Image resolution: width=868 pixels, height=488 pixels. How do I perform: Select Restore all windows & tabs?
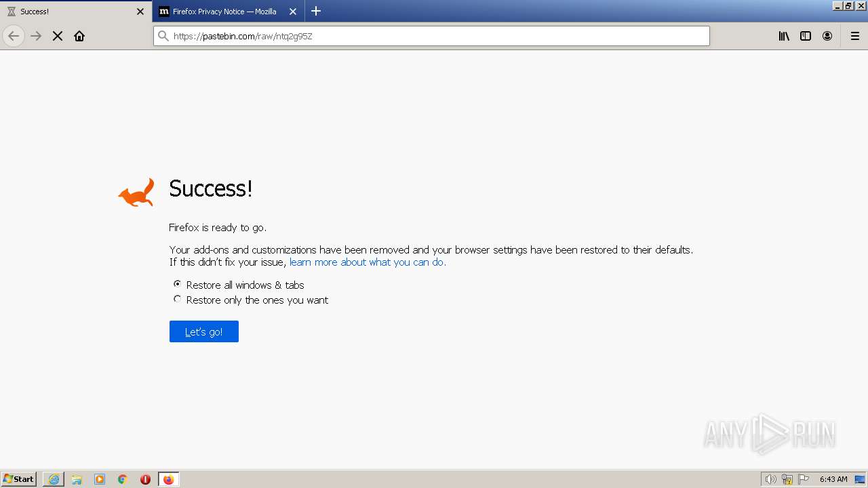click(239, 285)
